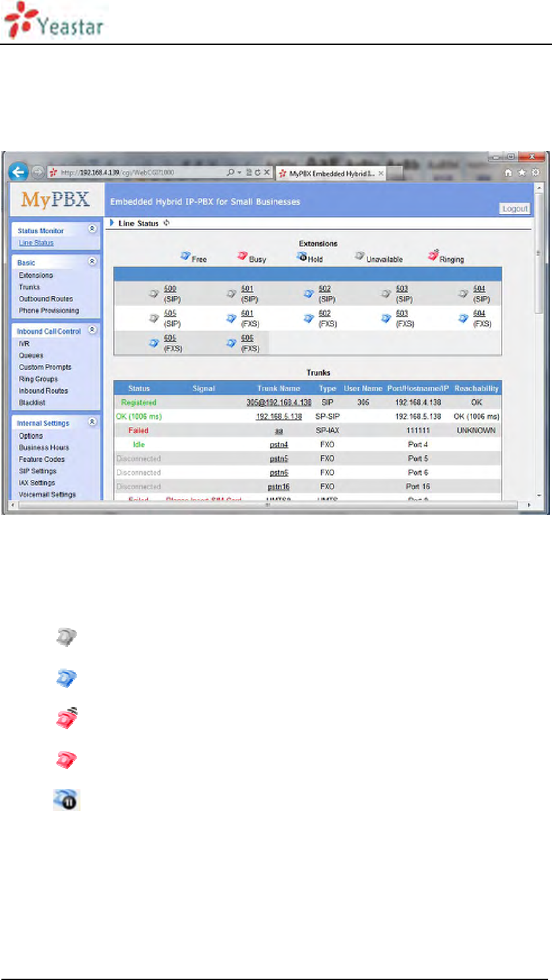Open IAX Settings in the sidebar

tap(37, 483)
